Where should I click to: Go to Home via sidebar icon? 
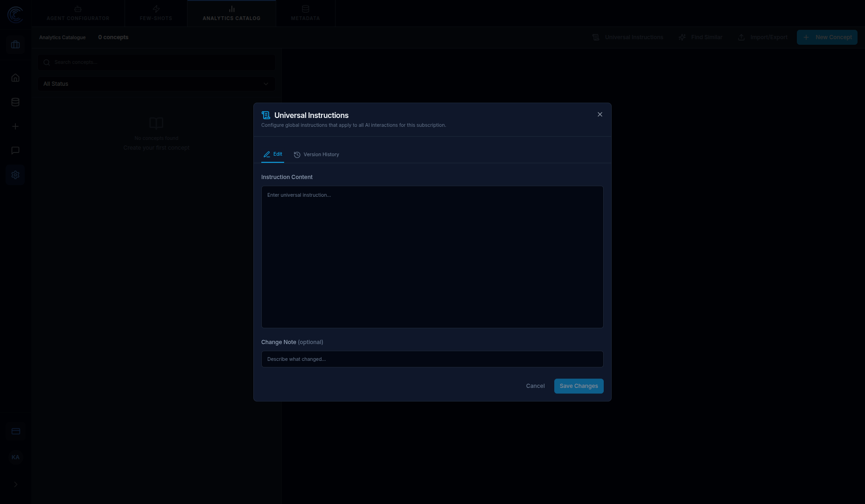tap(15, 78)
